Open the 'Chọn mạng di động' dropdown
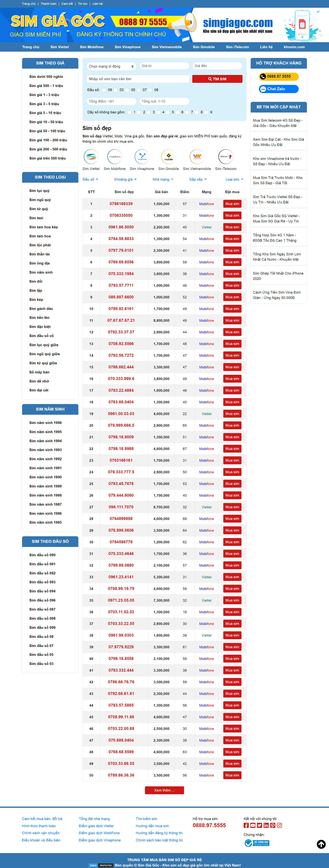 click(x=111, y=66)
